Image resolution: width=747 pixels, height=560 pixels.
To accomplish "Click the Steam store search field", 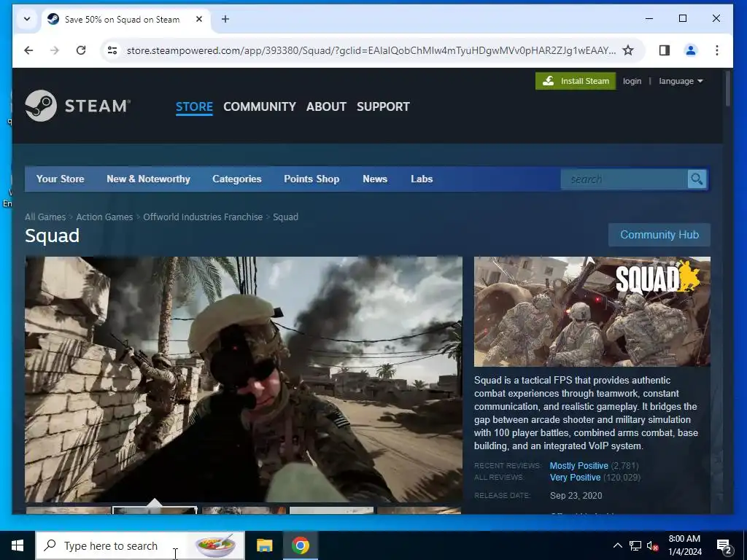I will 624,179.
